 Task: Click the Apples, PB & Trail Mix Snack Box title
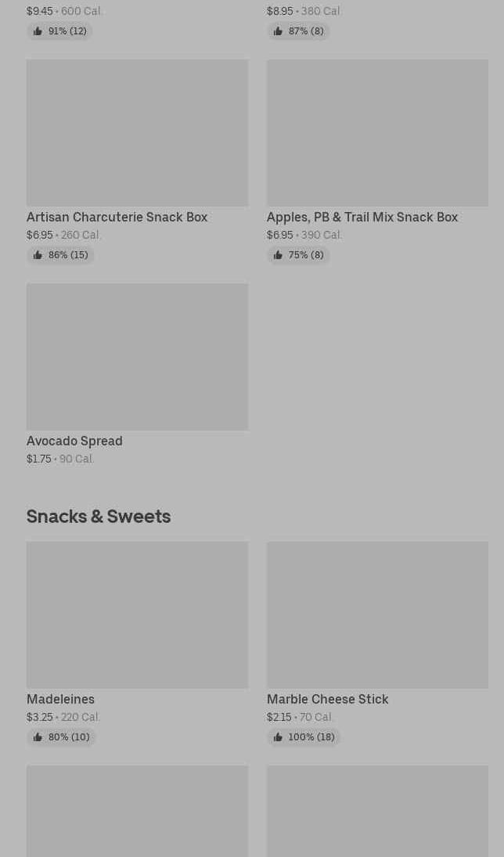[x=362, y=217]
